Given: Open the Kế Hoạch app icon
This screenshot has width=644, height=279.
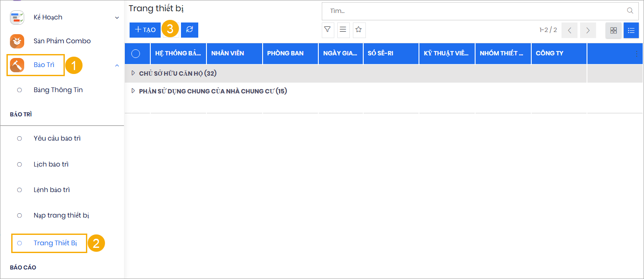Looking at the screenshot, I should coord(17,17).
